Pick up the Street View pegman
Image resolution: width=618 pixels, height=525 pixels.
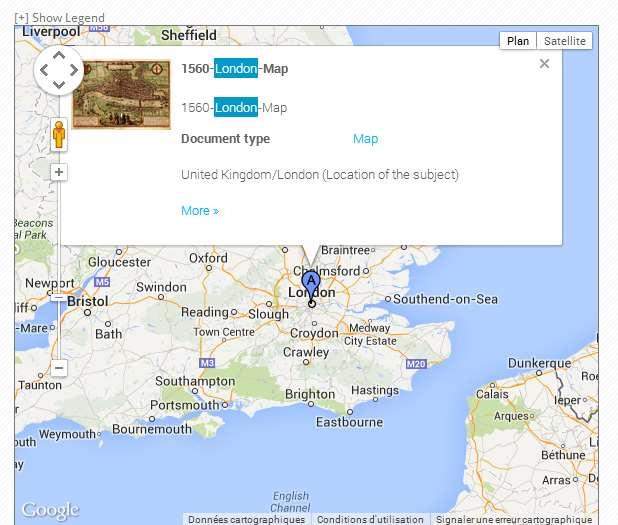[59, 134]
